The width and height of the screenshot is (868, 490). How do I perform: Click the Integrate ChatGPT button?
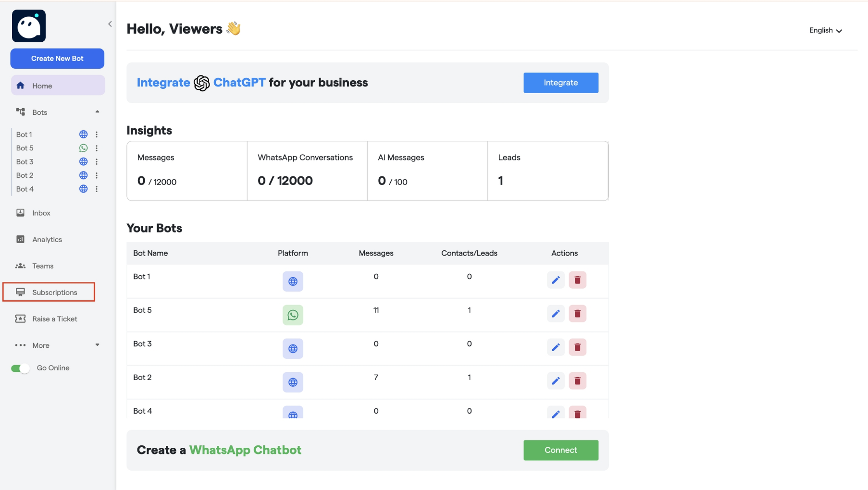coord(560,83)
